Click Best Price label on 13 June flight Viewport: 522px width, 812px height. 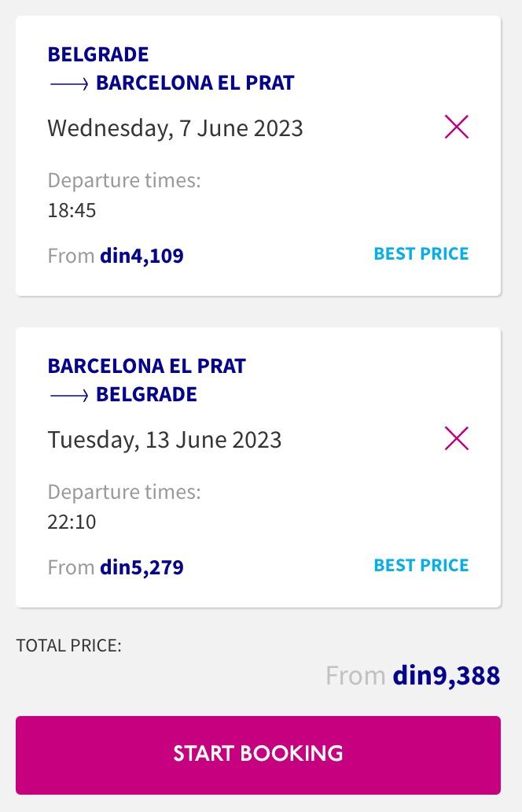(x=421, y=566)
